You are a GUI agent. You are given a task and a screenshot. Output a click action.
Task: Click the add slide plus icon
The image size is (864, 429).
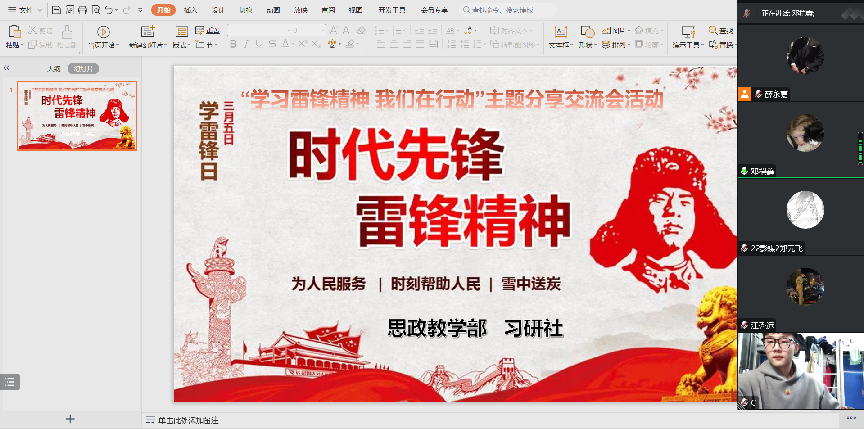(70, 419)
